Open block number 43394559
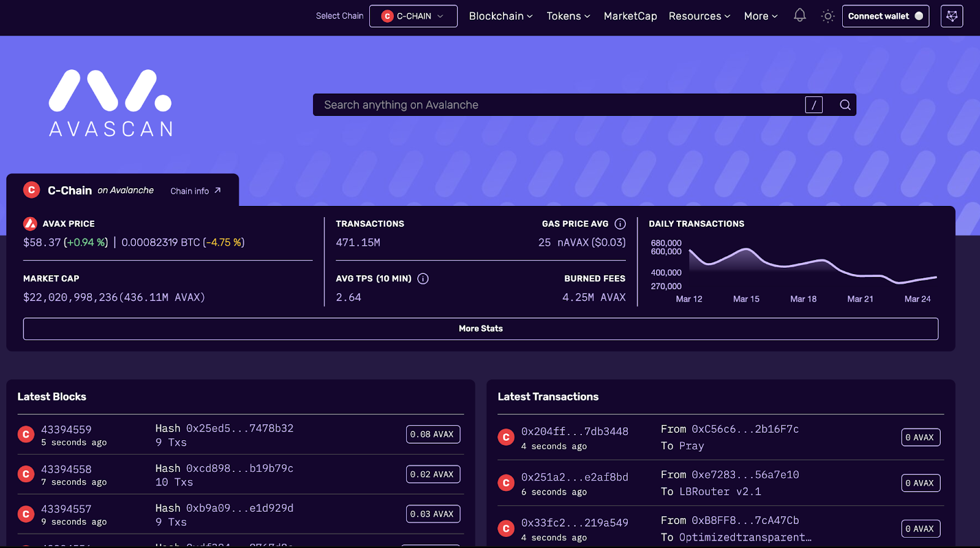 point(66,430)
